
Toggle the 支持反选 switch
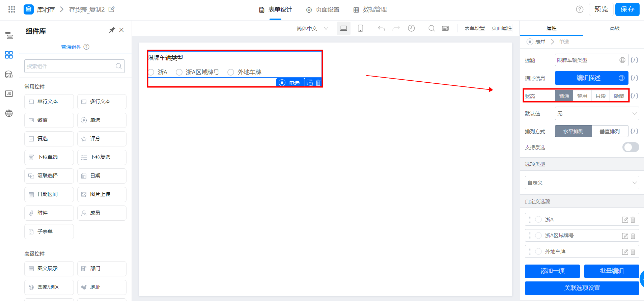631,147
